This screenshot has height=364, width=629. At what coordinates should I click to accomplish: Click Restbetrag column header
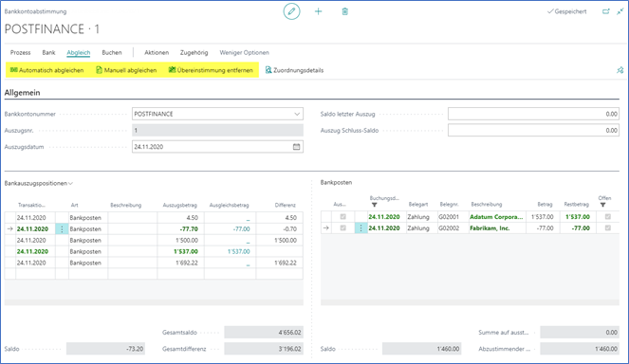click(577, 204)
